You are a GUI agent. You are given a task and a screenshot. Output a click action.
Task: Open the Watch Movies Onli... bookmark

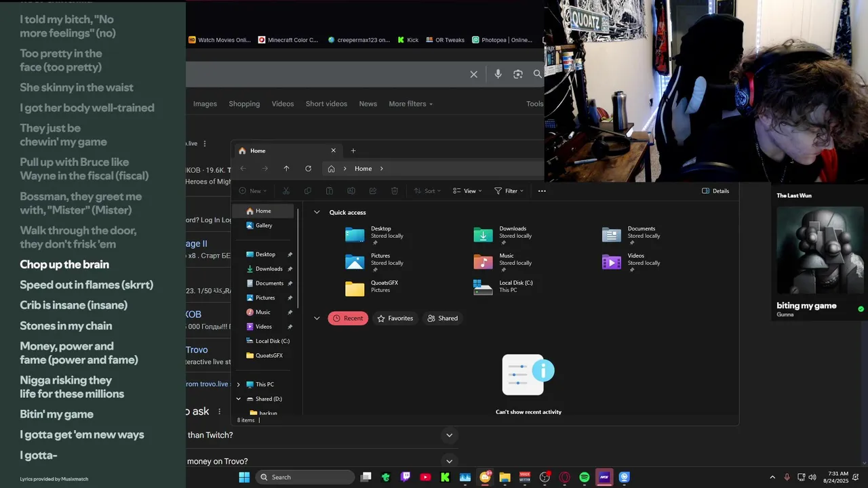coord(220,40)
